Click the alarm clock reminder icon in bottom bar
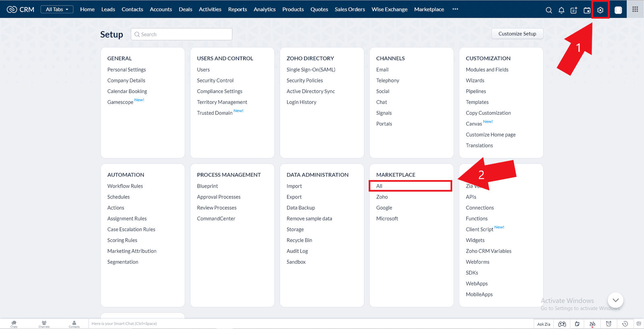Image resolution: width=644 pixels, height=329 pixels. [x=609, y=324]
